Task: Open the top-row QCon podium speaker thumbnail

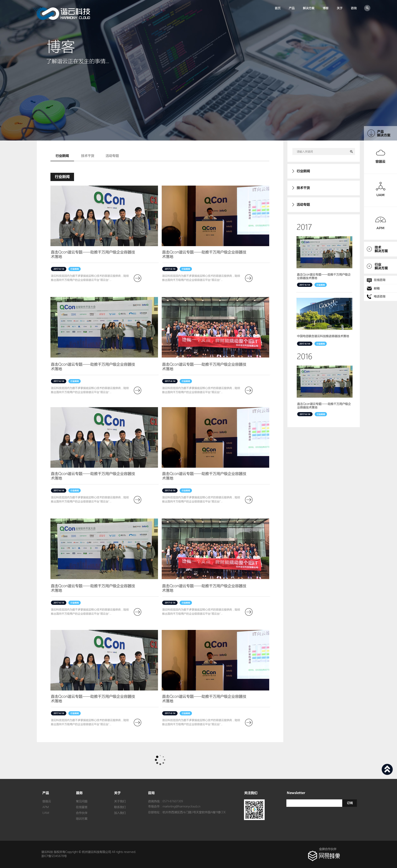Action: [215, 216]
